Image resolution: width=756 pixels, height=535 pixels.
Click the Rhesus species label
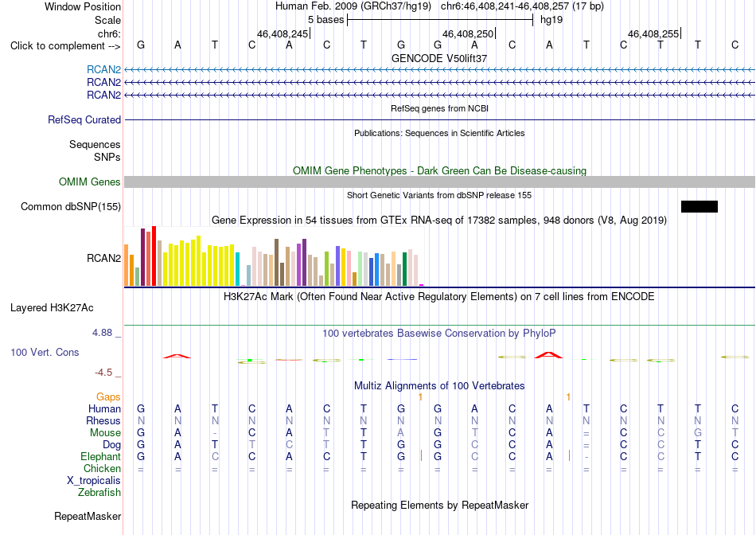click(103, 420)
